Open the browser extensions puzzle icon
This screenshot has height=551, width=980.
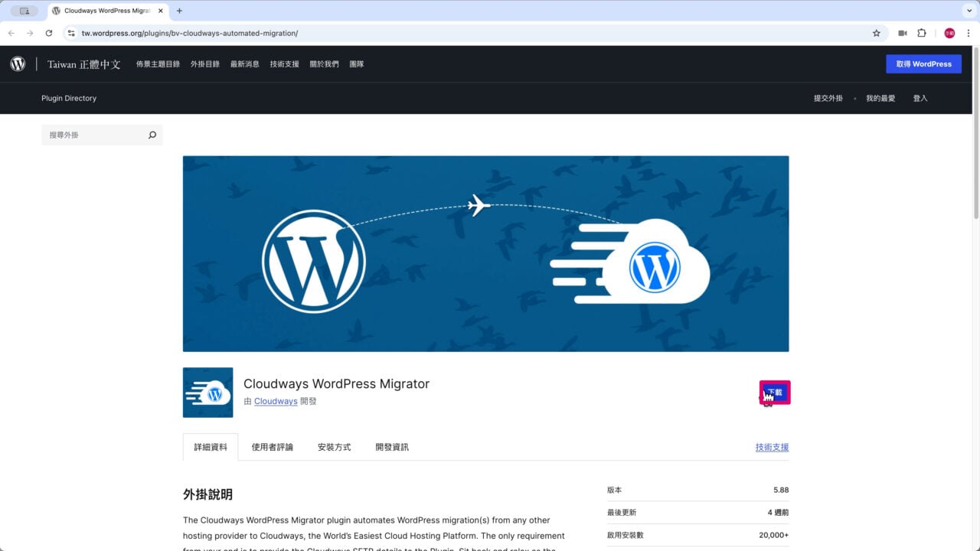click(x=921, y=33)
